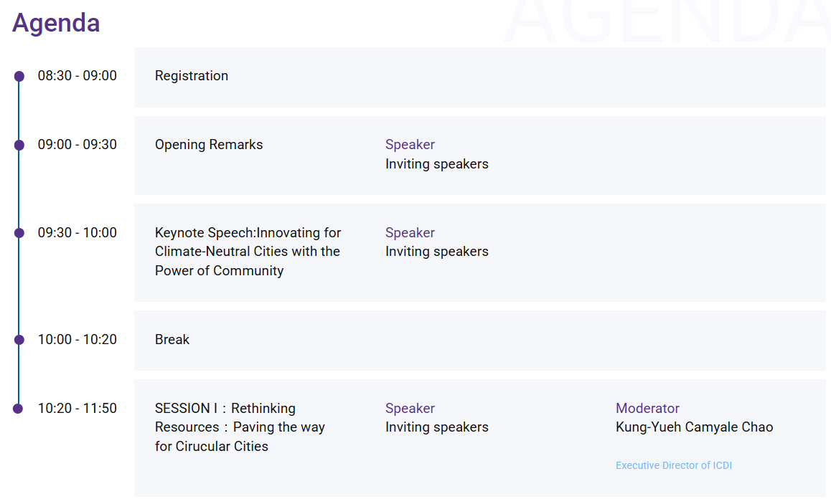The width and height of the screenshot is (831, 504).
Task: Click moderator name Kung-Yueh Camyale Chao
Action: click(694, 427)
